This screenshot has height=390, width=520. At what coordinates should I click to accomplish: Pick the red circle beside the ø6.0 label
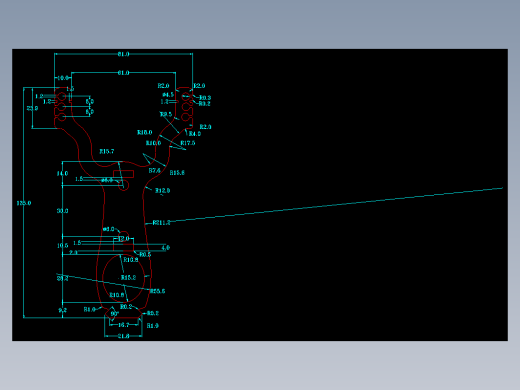coord(123,186)
